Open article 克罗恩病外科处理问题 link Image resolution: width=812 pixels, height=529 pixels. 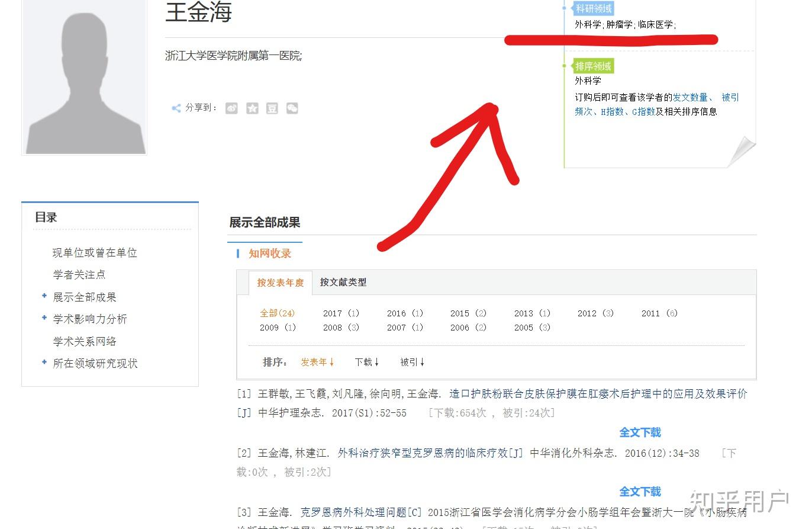(355, 512)
